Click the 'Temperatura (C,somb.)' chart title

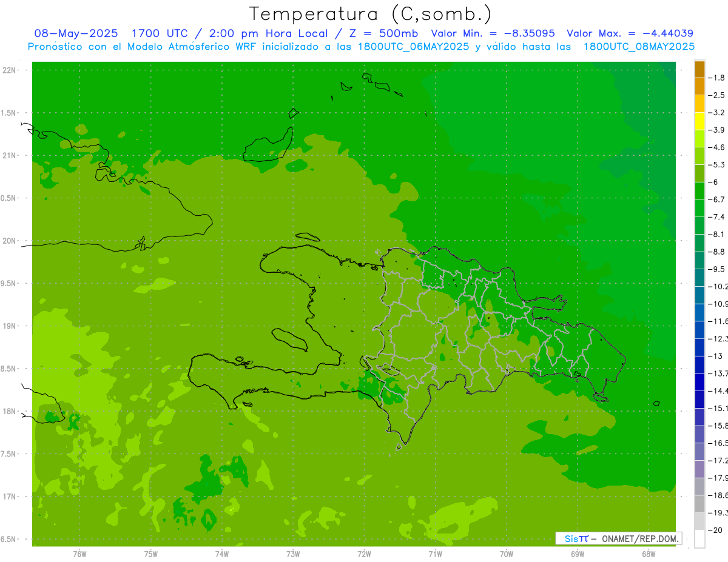click(x=370, y=14)
